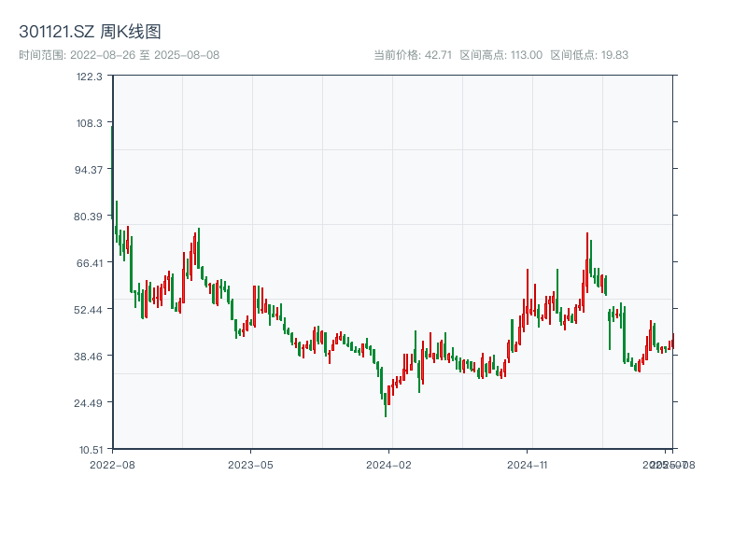
Task: Click the x-axis label 2023-05
Action: (250, 465)
